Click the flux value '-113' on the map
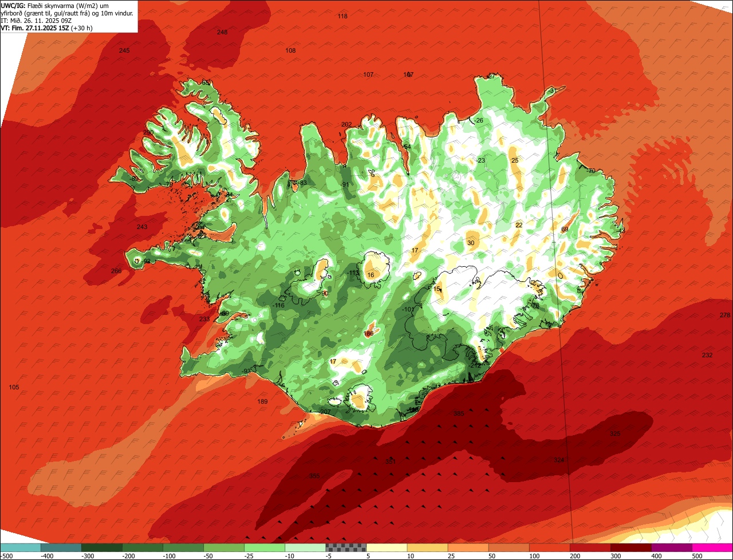Screen dimensions: 733x560 coord(353,273)
